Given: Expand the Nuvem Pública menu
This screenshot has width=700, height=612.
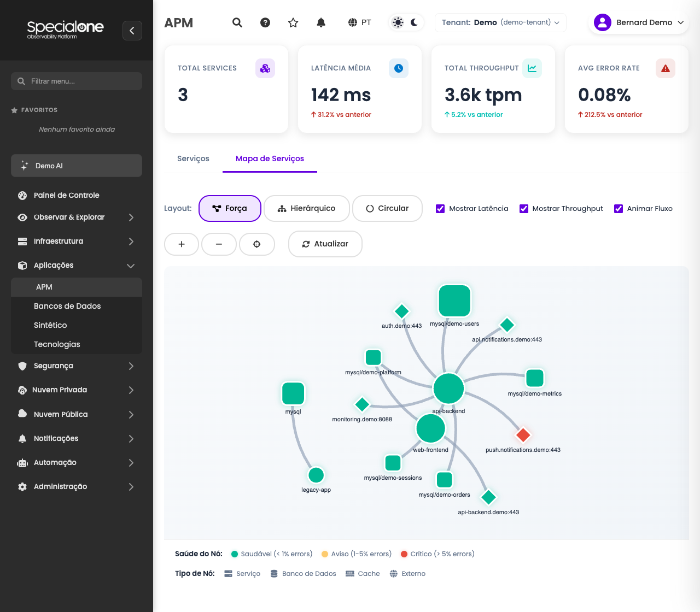Looking at the screenshot, I should pos(77,414).
